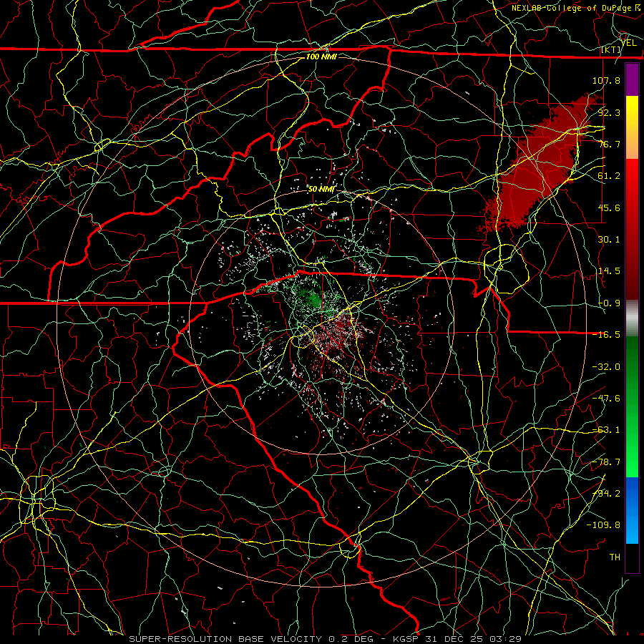Image resolution: width=644 pixels, height=644 pixels.
Task: Click the Super-Resolution Base Velocity caption
Action: 325,639
